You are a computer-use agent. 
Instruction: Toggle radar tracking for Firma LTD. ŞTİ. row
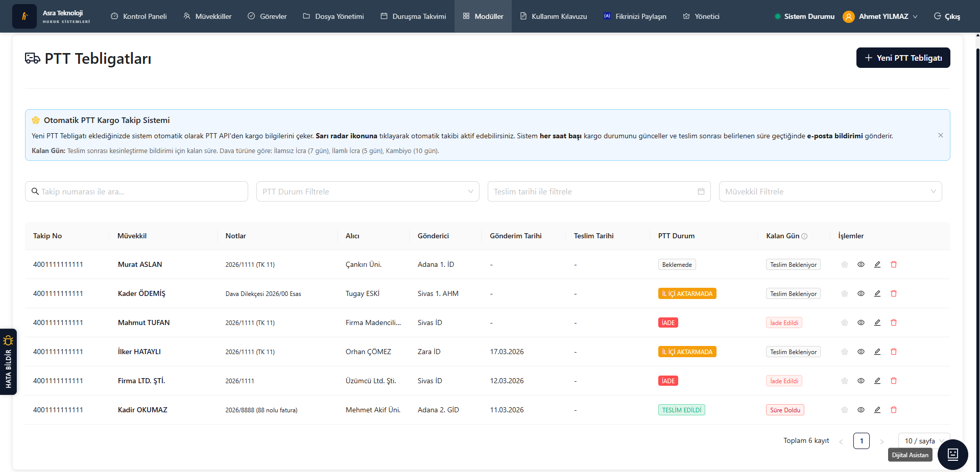click(x=845, y=381)
